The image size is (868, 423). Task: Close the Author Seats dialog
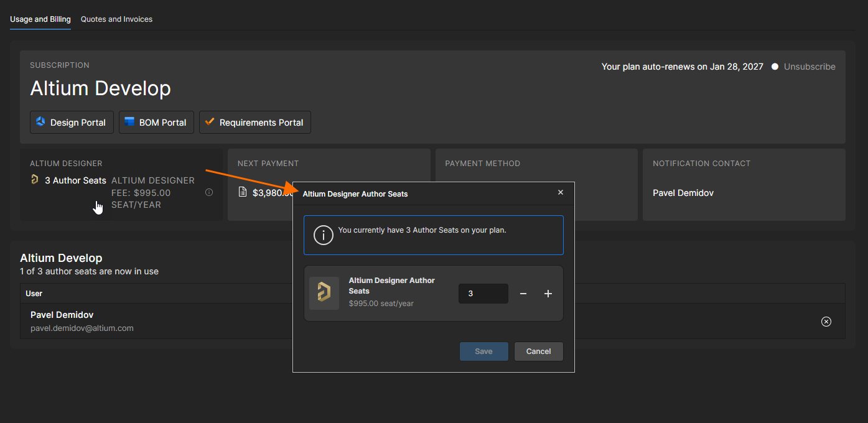click(561, 193)
